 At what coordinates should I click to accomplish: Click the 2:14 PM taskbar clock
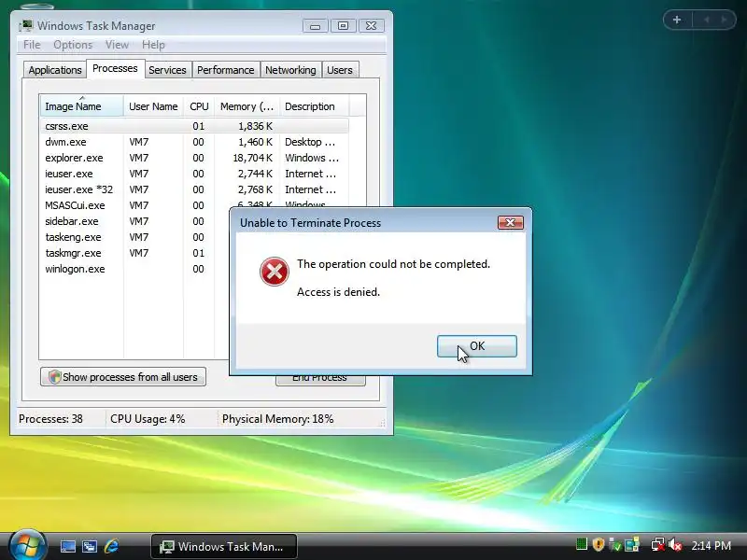(711, 545)
